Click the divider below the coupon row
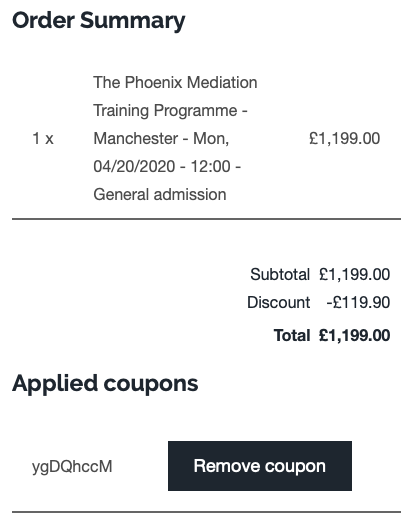 (x=206, y=512)
